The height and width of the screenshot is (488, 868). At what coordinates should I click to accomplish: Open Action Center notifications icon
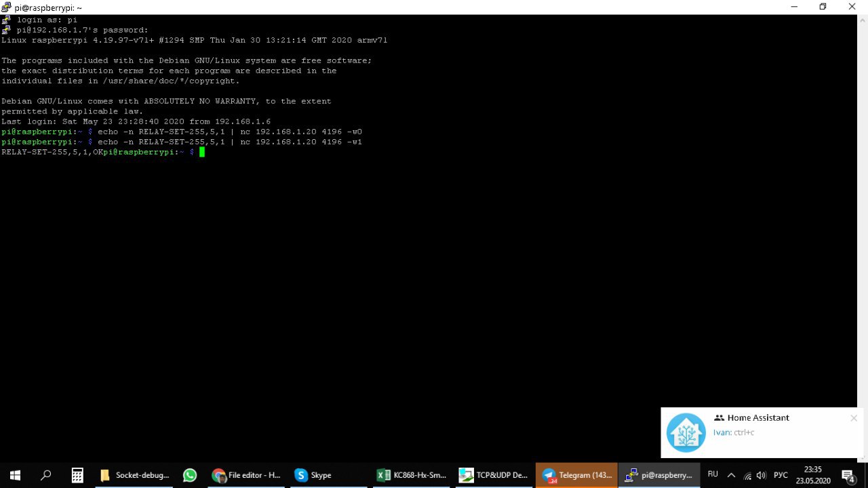(x=848, y=476)
